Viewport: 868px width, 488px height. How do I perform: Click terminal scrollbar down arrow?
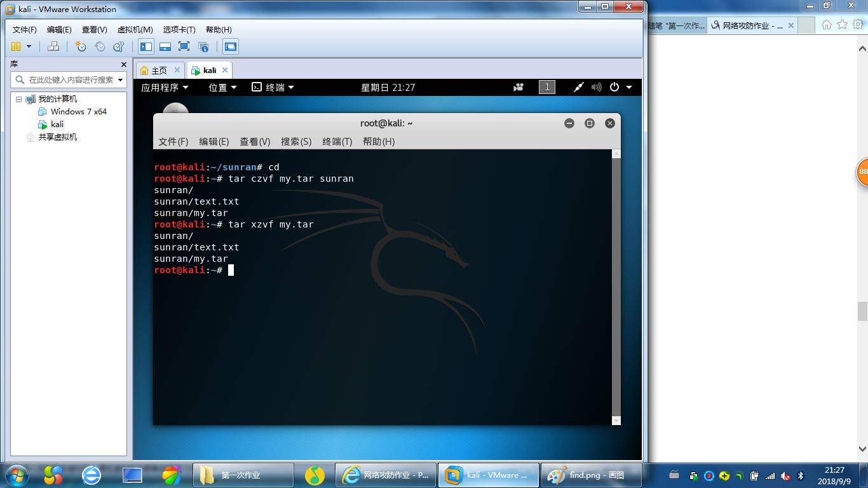point(616,421)
